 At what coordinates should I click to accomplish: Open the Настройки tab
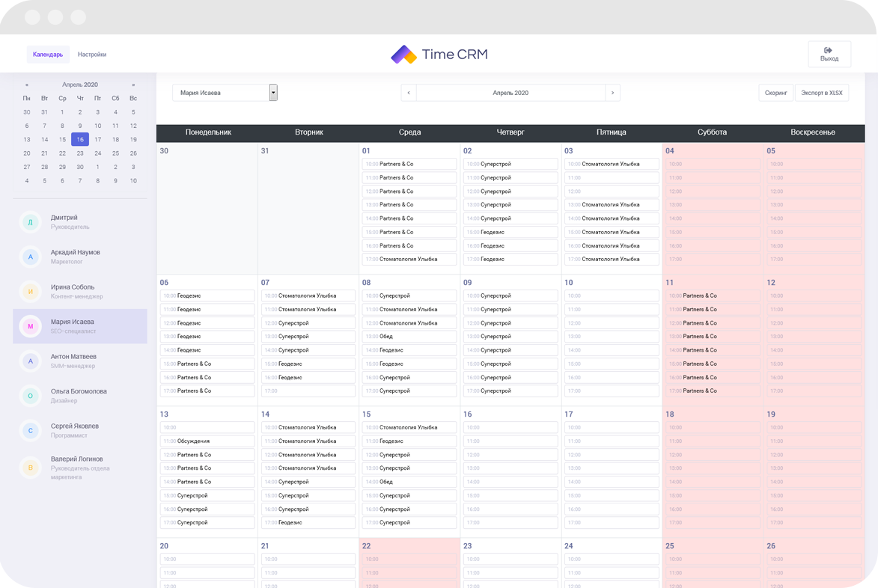(x=92, y=55)
